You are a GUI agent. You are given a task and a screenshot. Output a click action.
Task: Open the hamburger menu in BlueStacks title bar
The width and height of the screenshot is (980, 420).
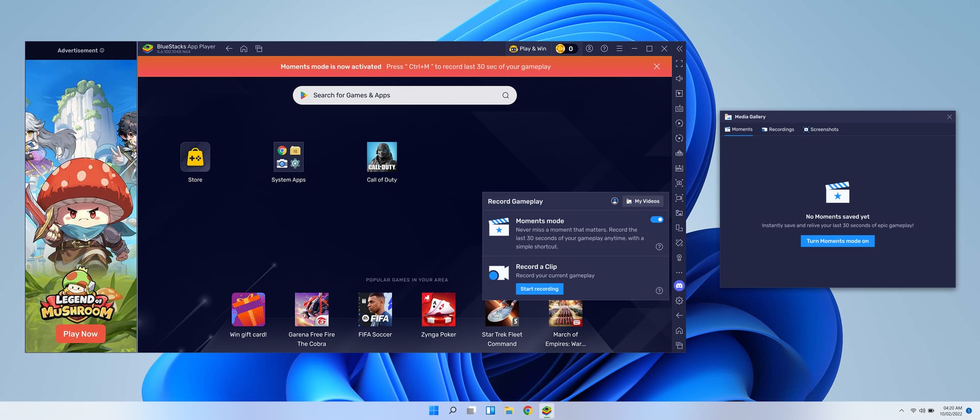[x=619, y=48]
